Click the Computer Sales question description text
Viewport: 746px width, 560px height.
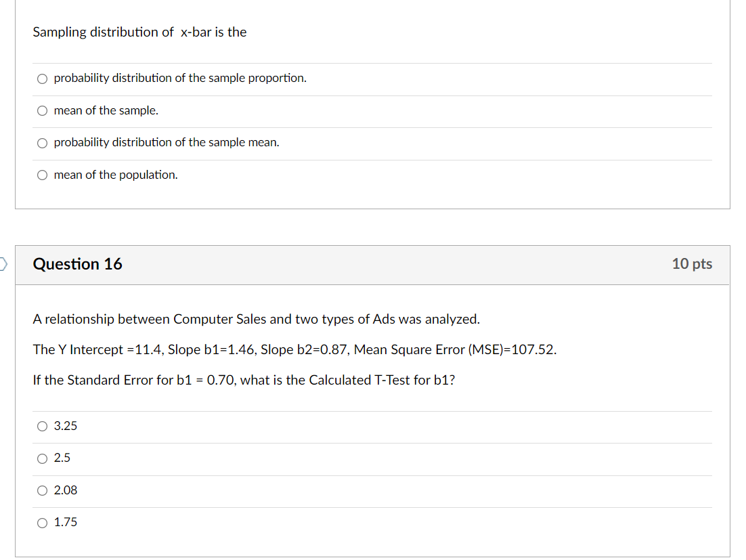pos(256,319)
